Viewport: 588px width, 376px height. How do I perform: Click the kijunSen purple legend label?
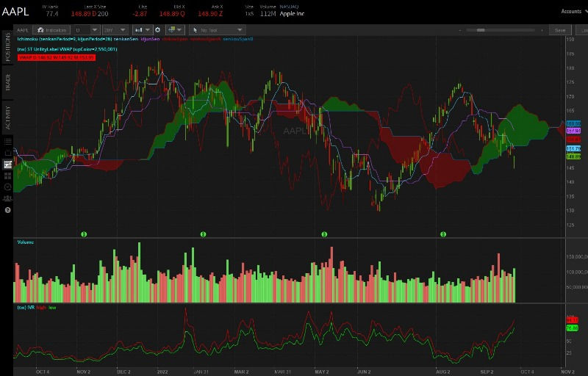pos(151,39)
